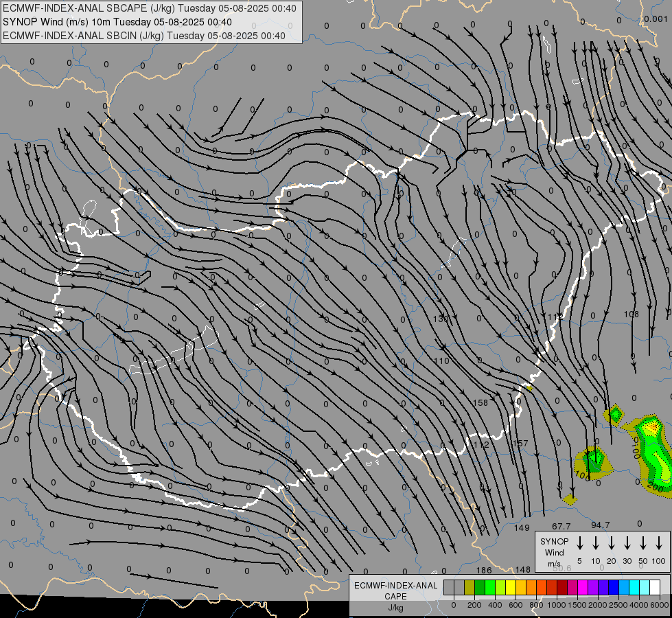The height and width of the screenshot is (618, 672).
Task: Click the ECMWF-INDEX-ANAL CAPE legend label
Action: pos(395,597)
